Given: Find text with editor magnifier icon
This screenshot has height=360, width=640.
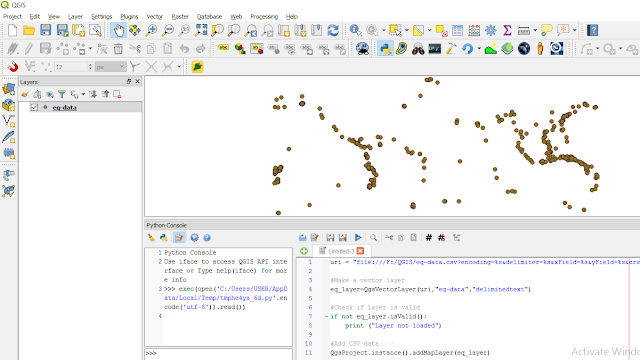Looking at the screenshot, I should coord(373,238).
